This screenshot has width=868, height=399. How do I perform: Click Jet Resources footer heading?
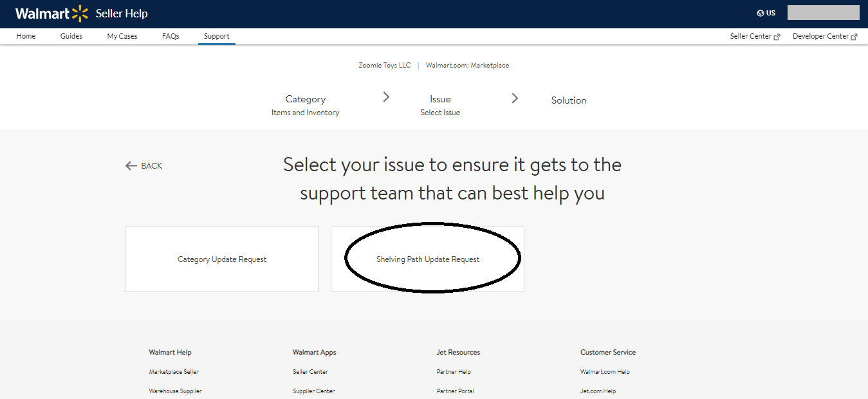(x=458, y=352)
